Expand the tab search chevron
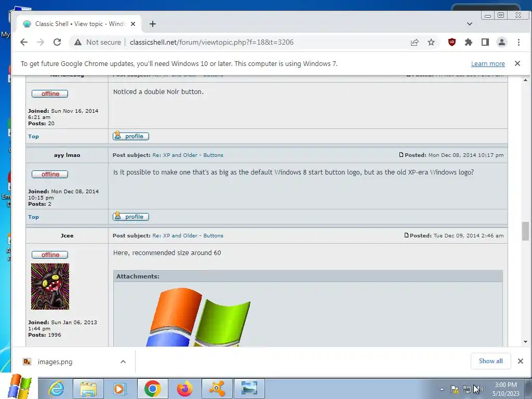The width and height of the screenshot is (532, 399). coord(470,24)
